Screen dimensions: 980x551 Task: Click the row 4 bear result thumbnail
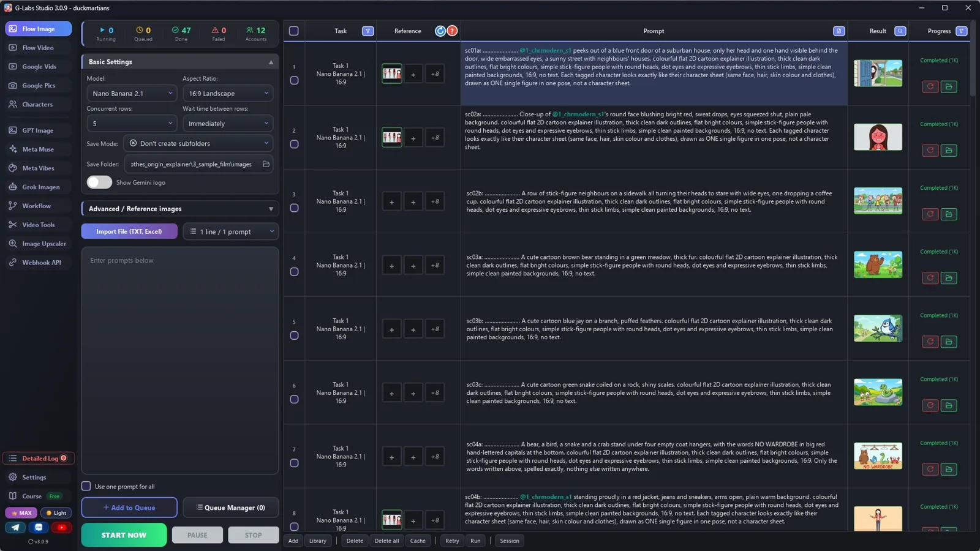tap(878, 264)
